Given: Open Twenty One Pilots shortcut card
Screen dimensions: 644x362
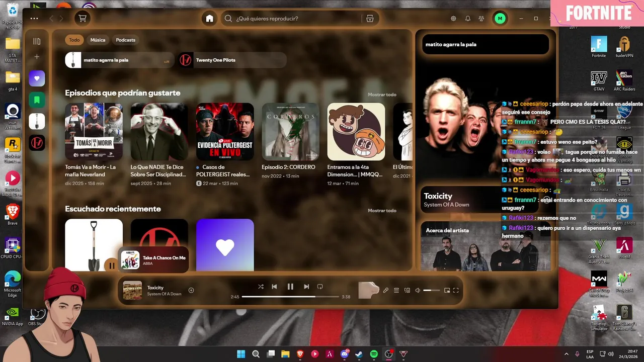Looking at the screenshot, I should pos(232,60).
